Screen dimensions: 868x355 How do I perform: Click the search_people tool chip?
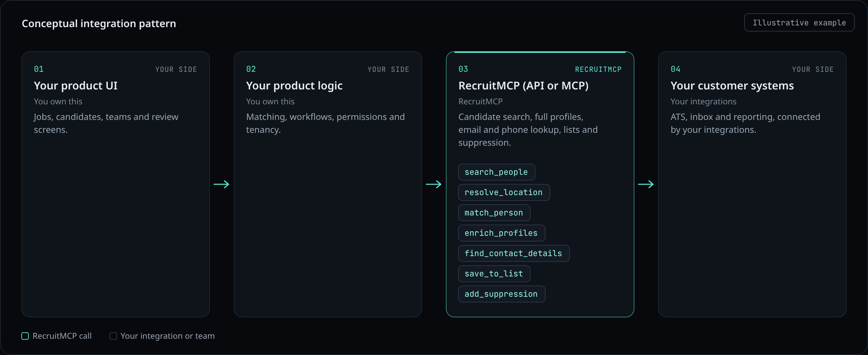(x=496, y=172)
